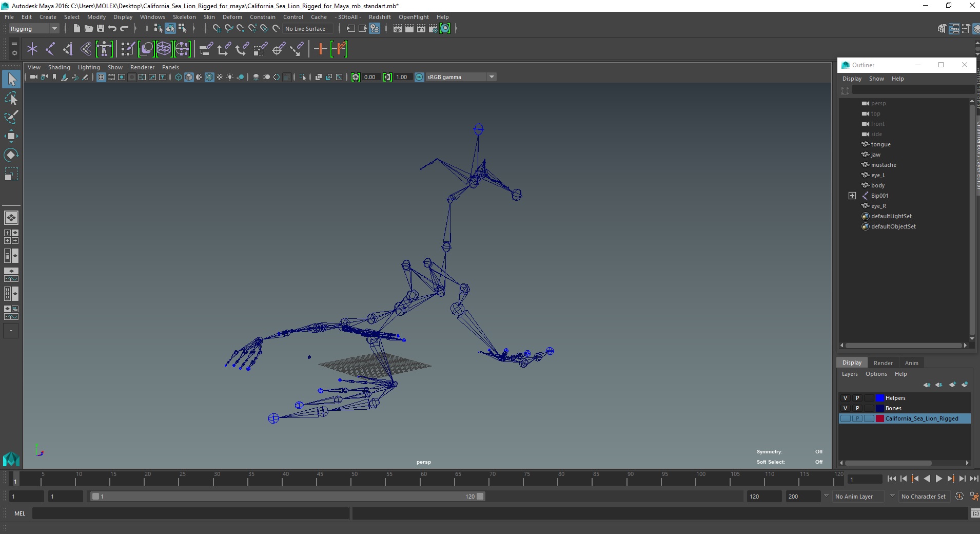This screenshot has width=980, height=534.
Task: Toggle visibility V of Bones layer
Action: tap(846, 408)
